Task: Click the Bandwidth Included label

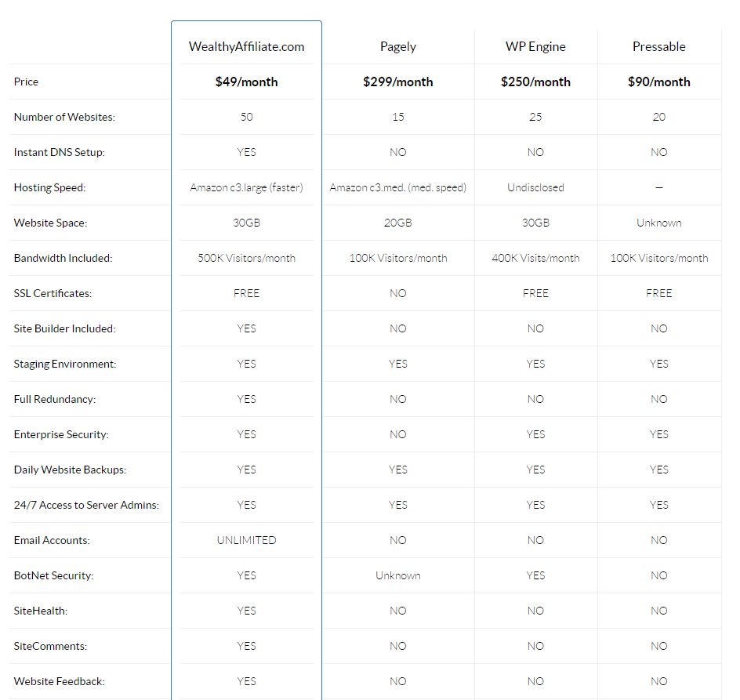Action: [63, 258]
